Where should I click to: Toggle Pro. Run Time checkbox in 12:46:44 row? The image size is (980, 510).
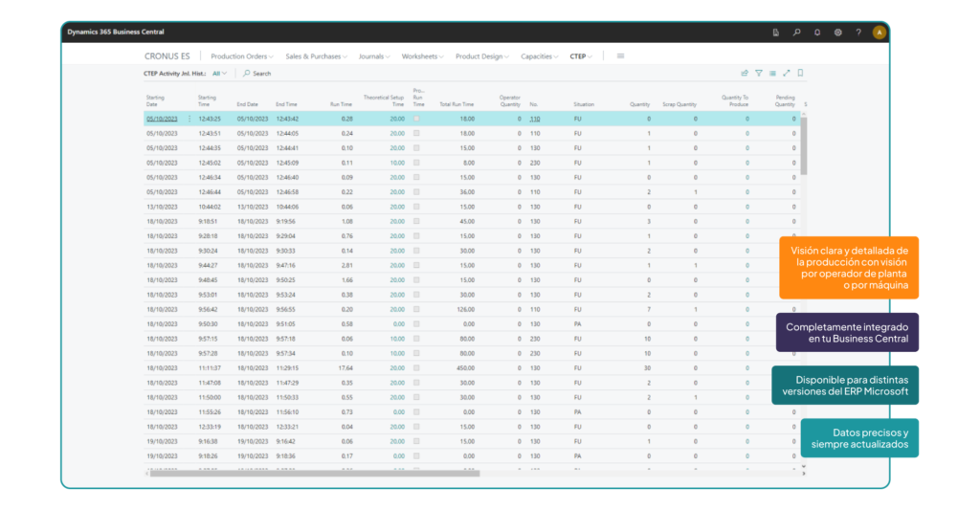pos(416,192)
